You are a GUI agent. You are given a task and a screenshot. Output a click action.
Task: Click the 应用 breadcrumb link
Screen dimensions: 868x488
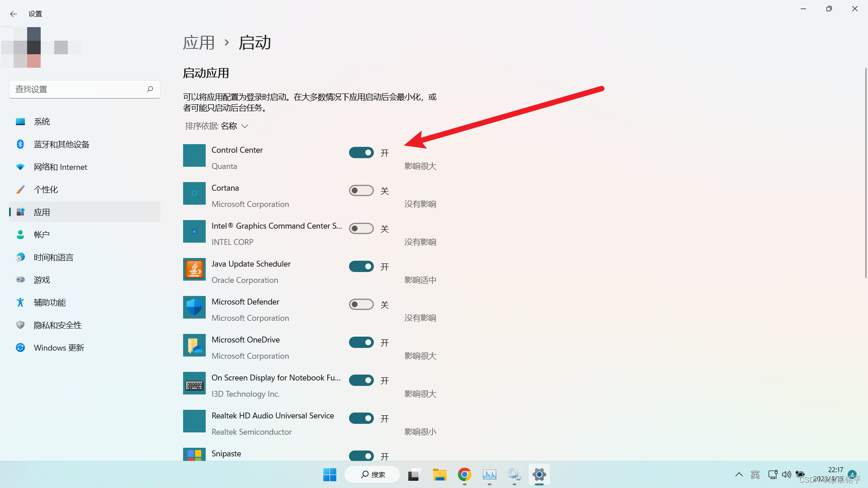(x=199, y=42)
